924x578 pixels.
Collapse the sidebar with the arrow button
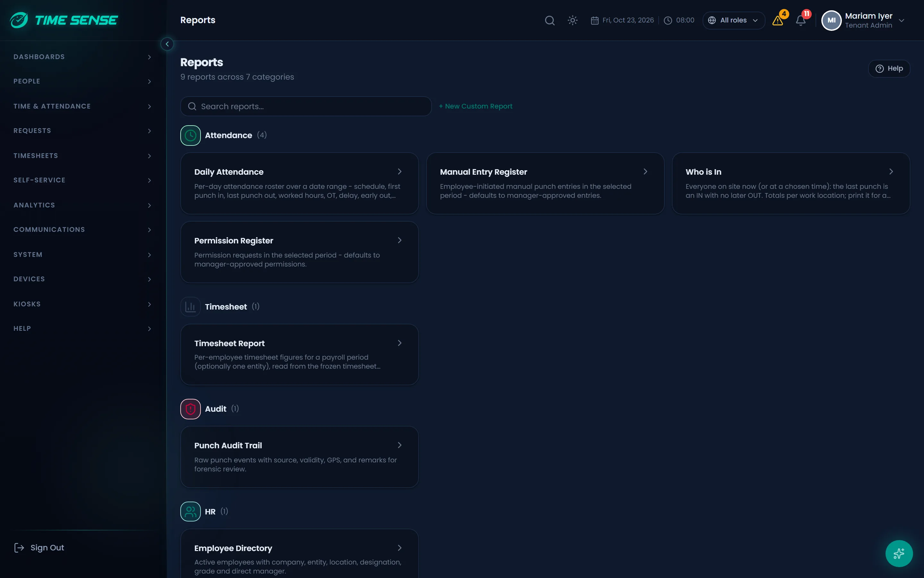tap(167, 44)
